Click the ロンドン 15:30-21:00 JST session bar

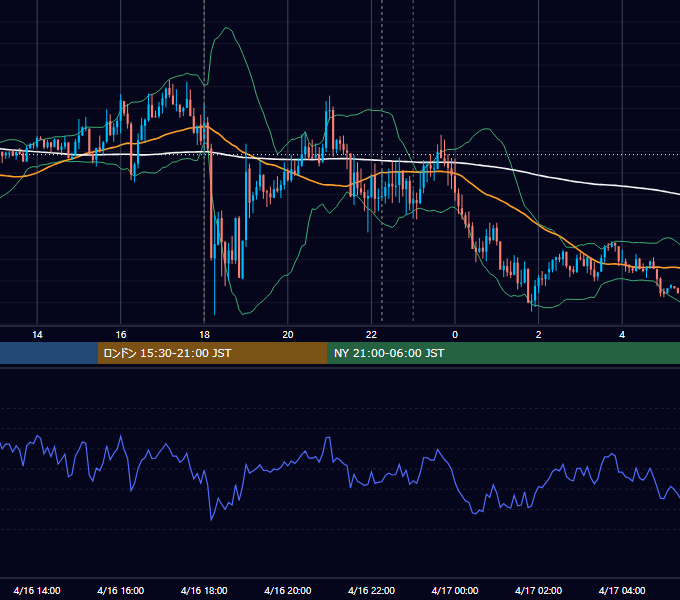(212, 353)
